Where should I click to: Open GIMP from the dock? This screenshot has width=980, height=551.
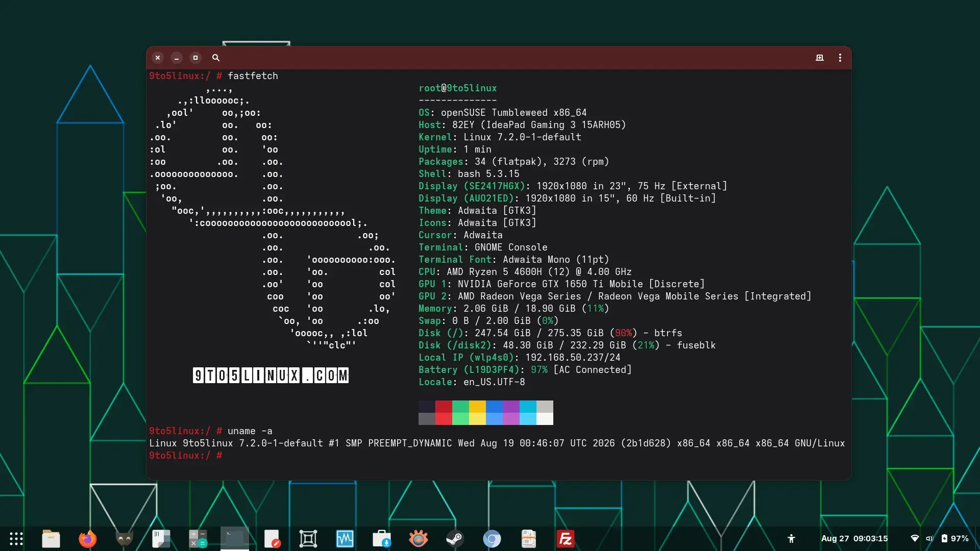[x=125, y=539]
